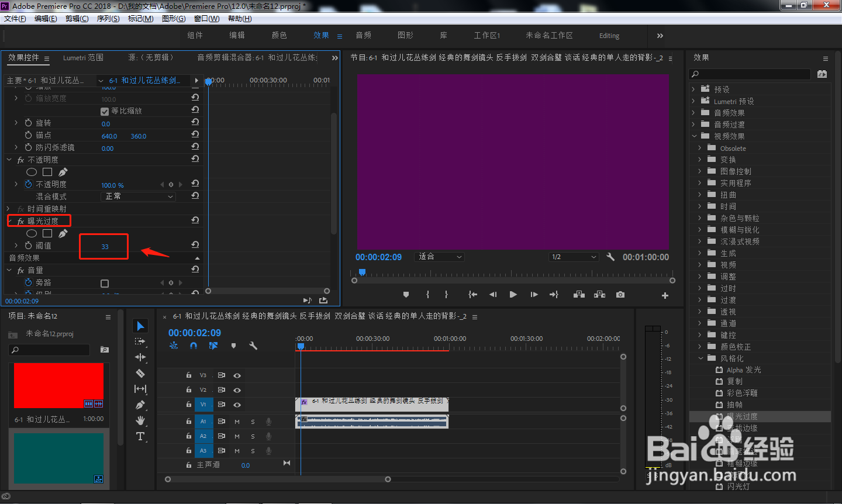Open Program monitor settings wrench
The height and width of the screenshot is (504, 842).
tap(610, 257)
